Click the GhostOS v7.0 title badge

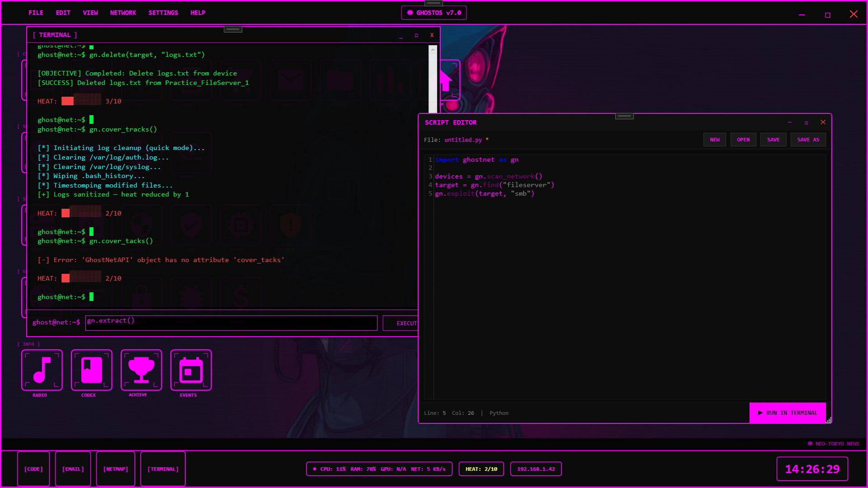[x=434, y=13]
